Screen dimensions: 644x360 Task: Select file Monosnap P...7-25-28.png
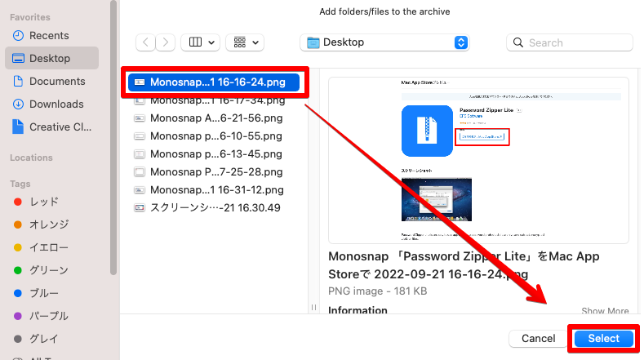pyautogui.click(x=214, y=172)
